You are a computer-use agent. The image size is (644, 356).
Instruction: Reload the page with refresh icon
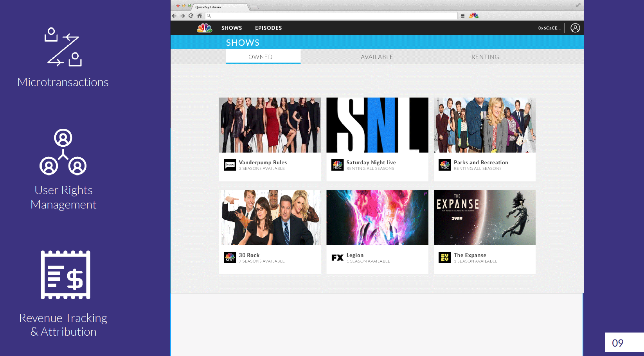[x=191, y=16]
